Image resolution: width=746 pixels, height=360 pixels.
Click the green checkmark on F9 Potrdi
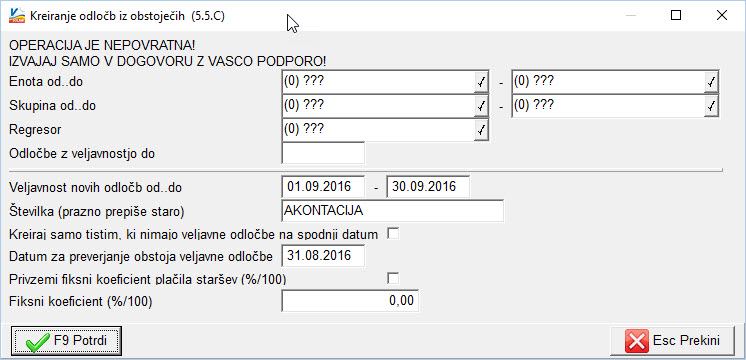35,342
